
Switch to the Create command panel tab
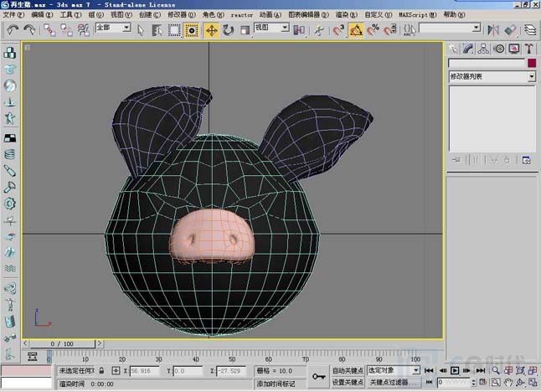click(x=453, y=49)
